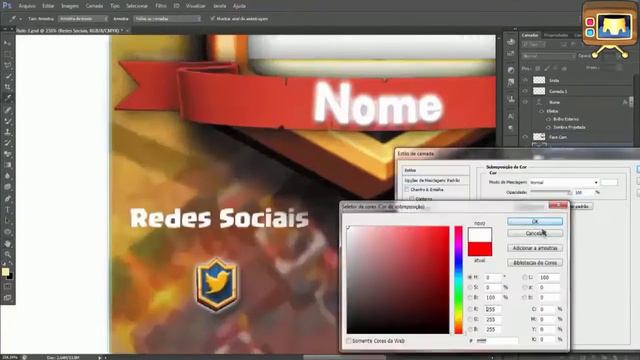Select the Lasso tool
640x360 pixels.
tap(8, 65)
